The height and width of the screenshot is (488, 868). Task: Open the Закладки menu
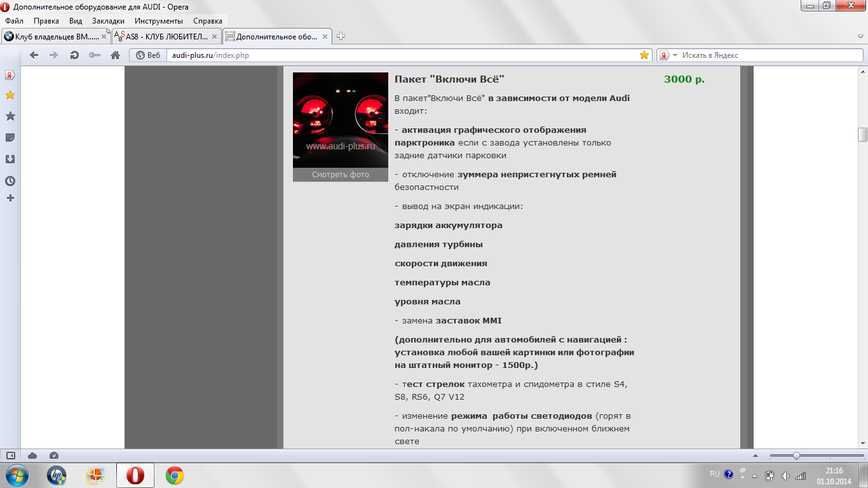(108, 21)
